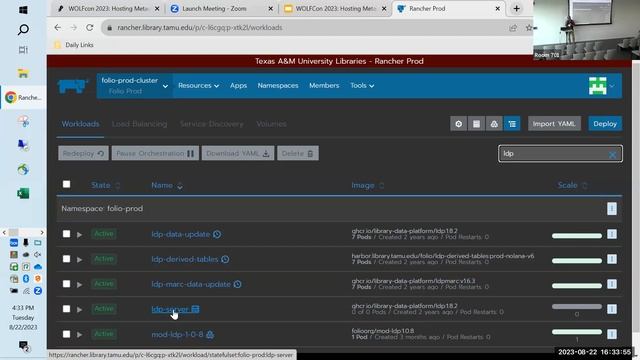Click the Deploy button
This screenshot has width=640, height=360.
point(605,124)
